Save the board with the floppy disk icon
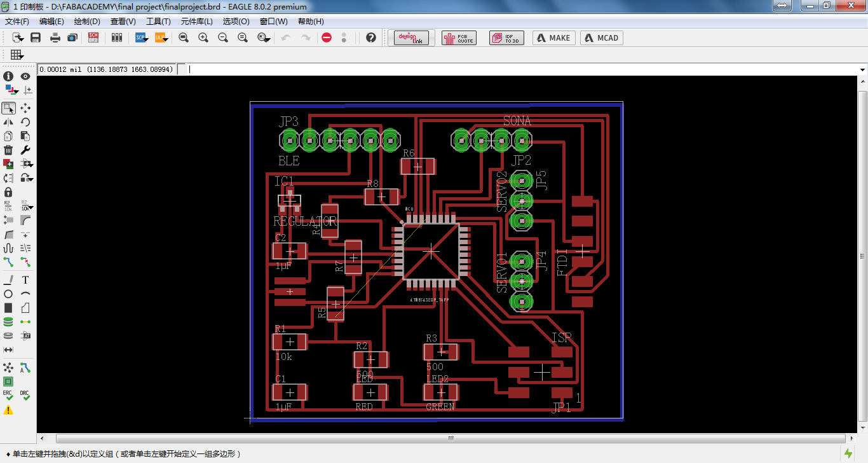This screenshot has width=868, height=463. click(x=36, y=38)
